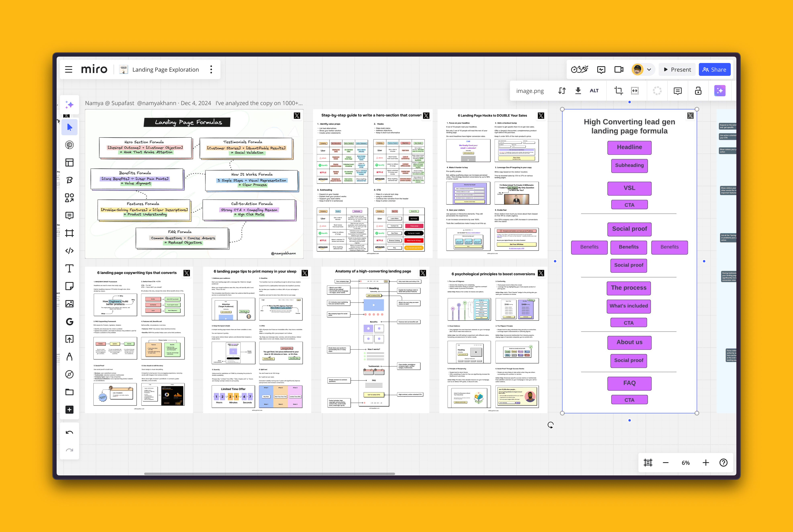The image size is (793, 532).
Task: Open the code block tool in sidebar
Action: [69, 251]
